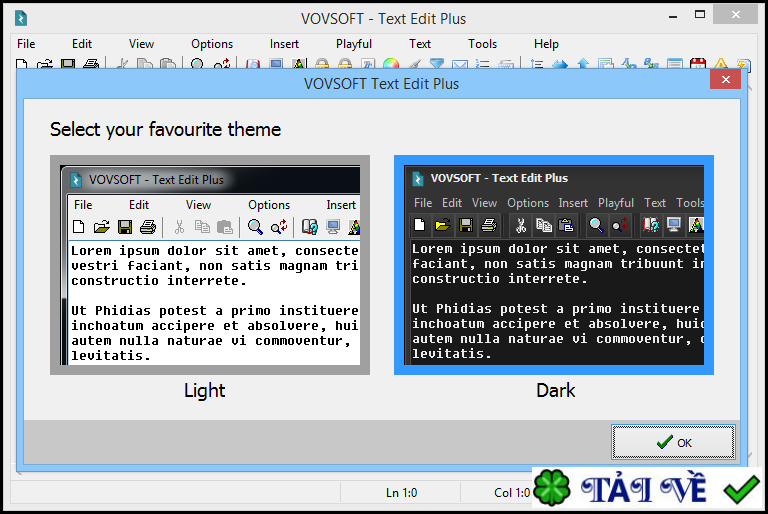
Task: Click the blue funnel filter icon
Action: (436, 64)
